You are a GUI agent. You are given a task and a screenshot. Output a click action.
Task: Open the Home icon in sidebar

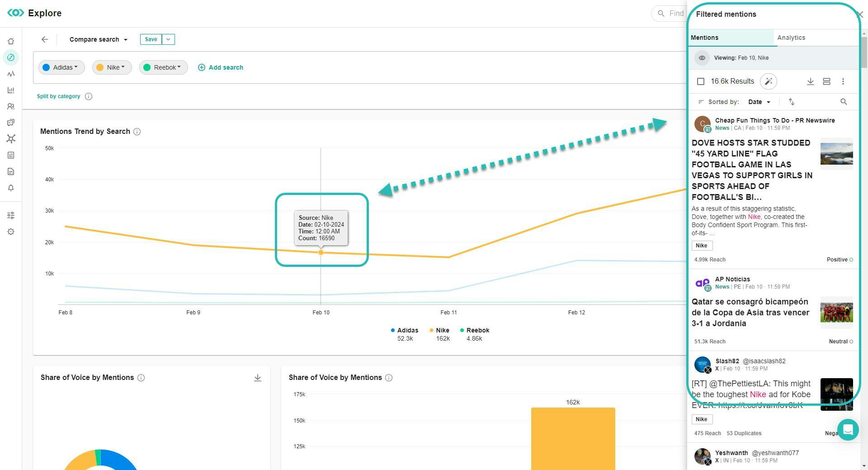11,41
